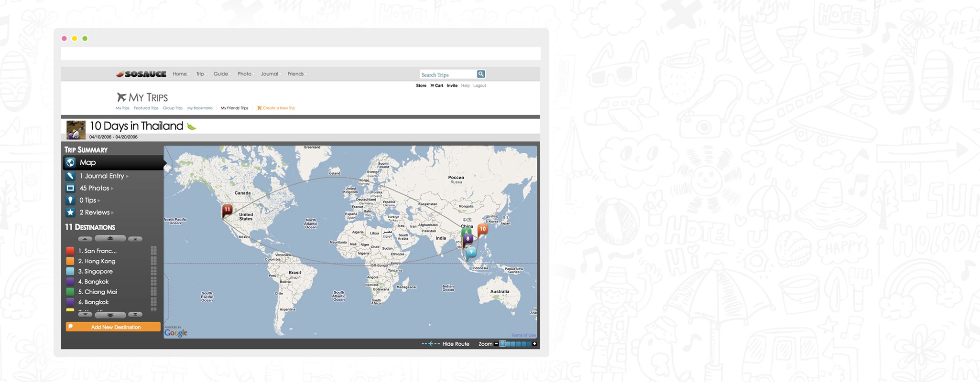
Task: Click the grid handle for Singapore
Action: tap(153, 271)
